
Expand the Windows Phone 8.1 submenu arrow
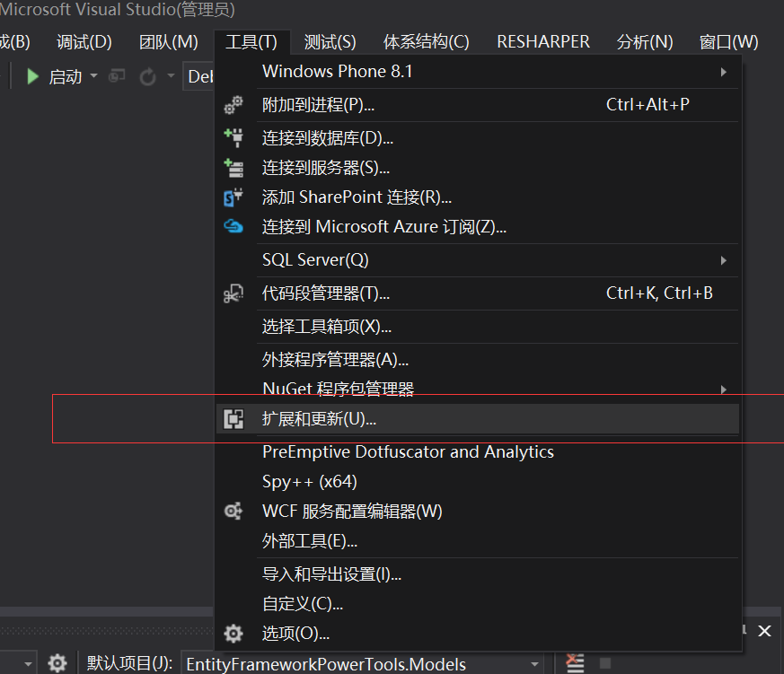[x=724, y=72]
